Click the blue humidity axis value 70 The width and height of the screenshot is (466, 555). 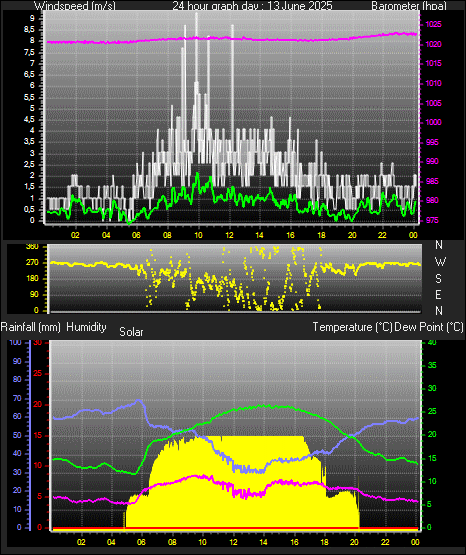[x=17, y=399]
